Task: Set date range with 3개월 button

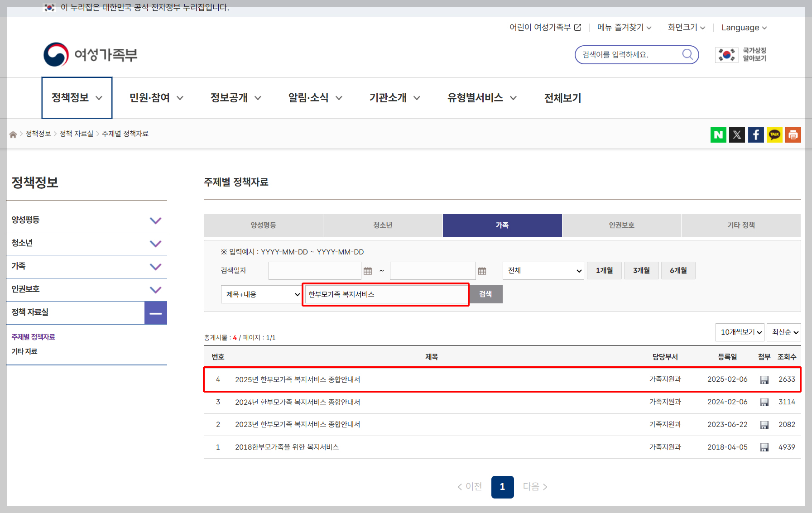Action: click(641, 270)
